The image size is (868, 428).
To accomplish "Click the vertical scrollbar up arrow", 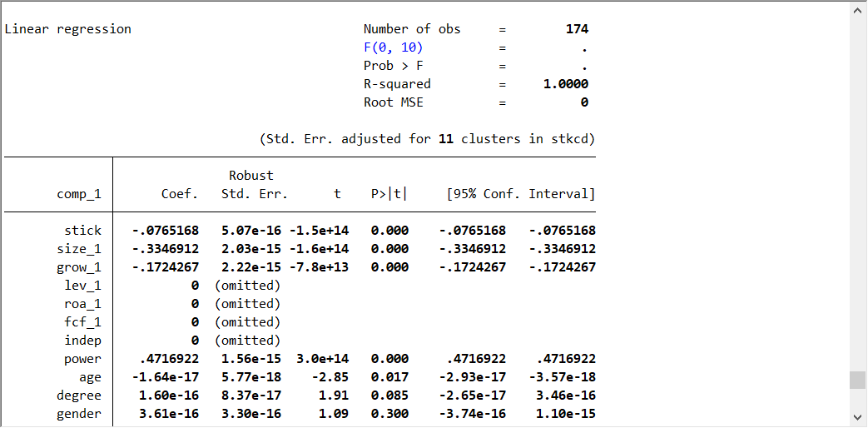I will click(858, 10).
